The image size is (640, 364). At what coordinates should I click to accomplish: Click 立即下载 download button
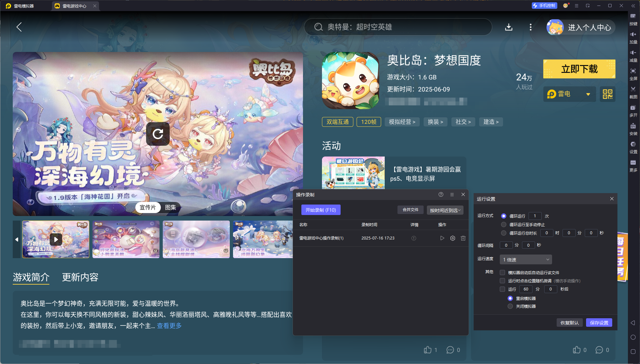point(579,69)
